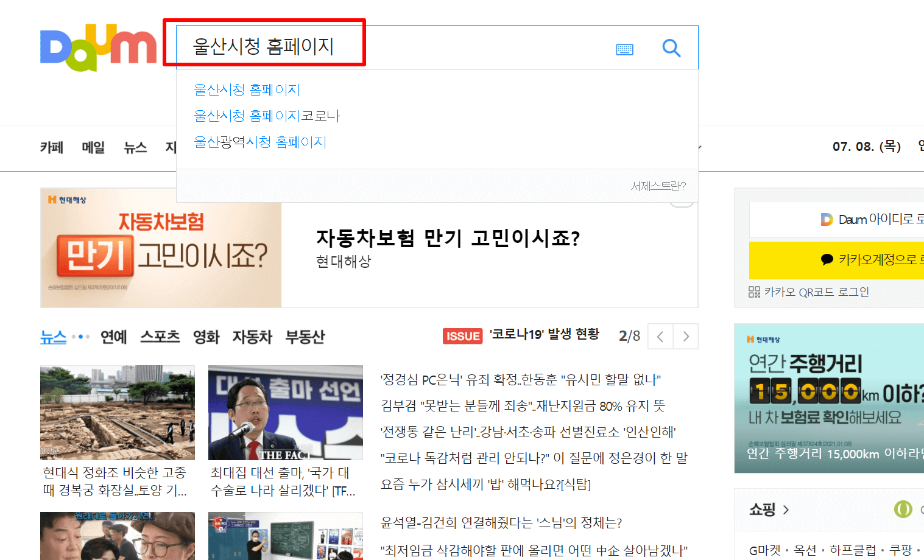The image size is (924, 560).
Task: Open the 뉴스 top menu item
Action: [135, 147]
